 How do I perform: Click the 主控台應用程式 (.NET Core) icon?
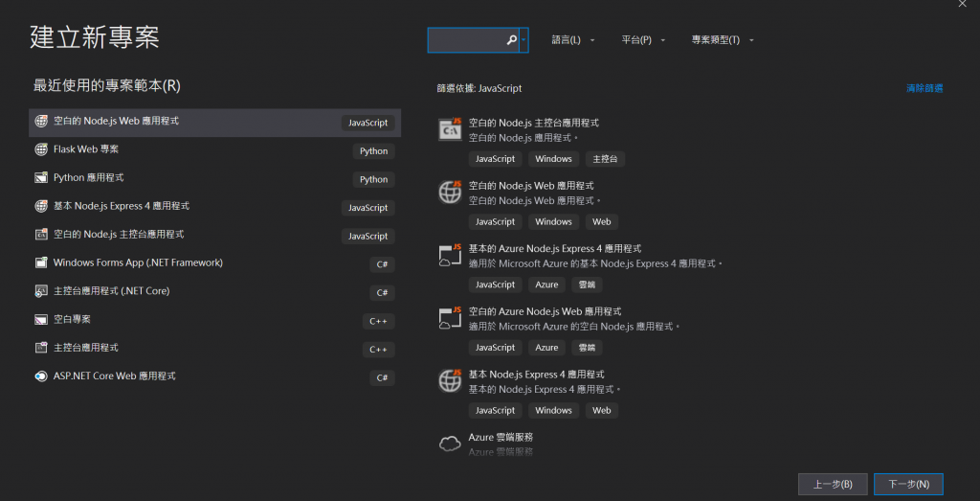(x=41, y=291)
